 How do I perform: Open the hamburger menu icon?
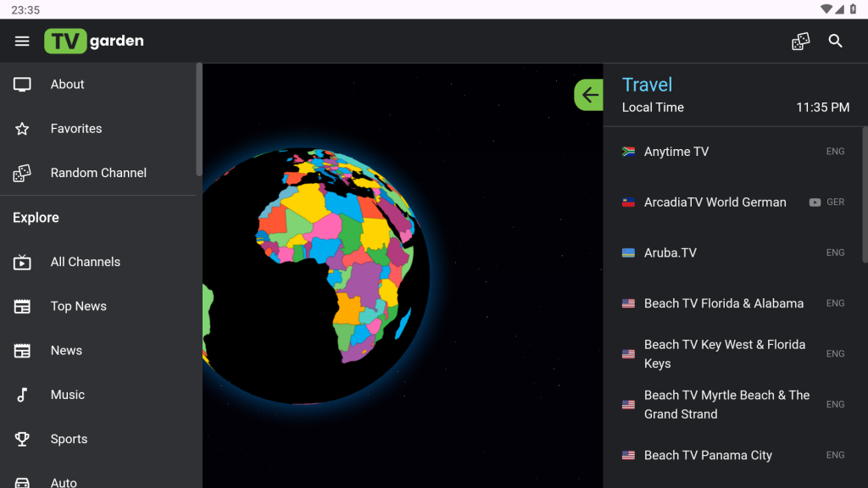coord(22,41)
